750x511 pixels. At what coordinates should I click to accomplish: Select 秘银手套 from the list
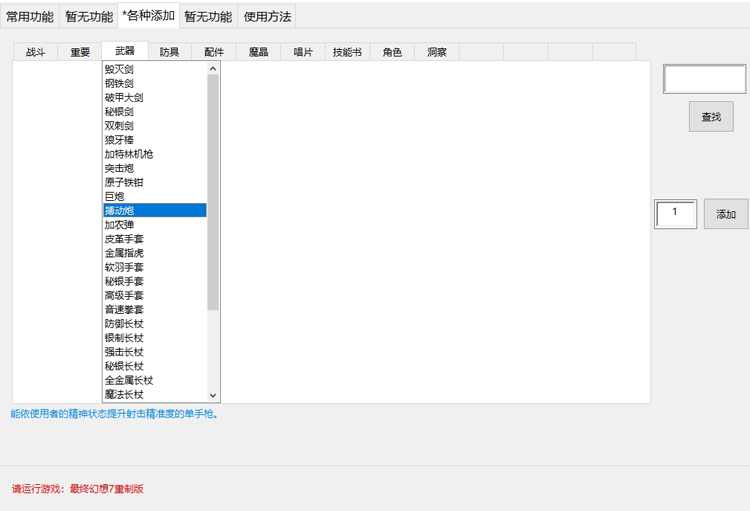coord(155,281)
